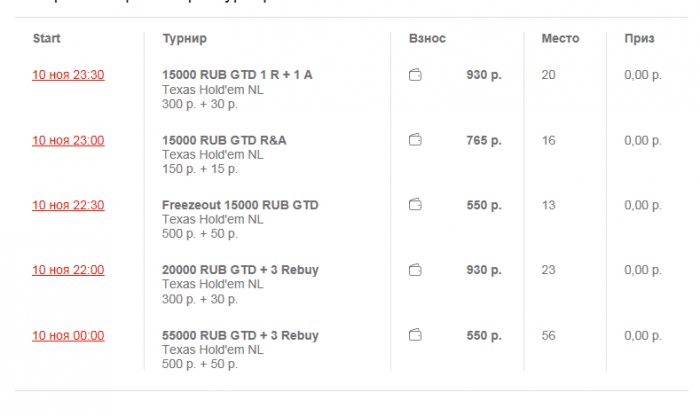Image resolution: width=700 pixels, height=416 pixels.
Task: Click wallet icon in 15000 RUB GTD R&A row
Action: coord(415,140)
